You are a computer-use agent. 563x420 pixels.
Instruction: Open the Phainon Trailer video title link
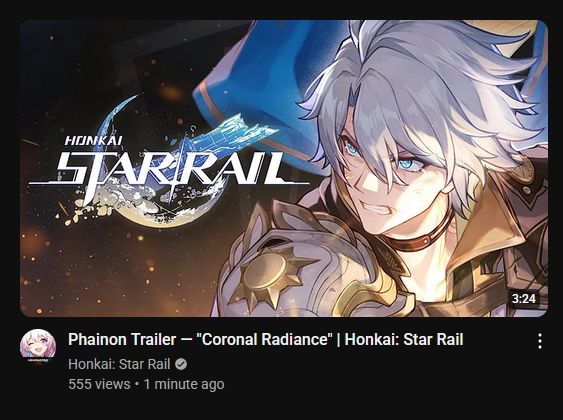266,340
